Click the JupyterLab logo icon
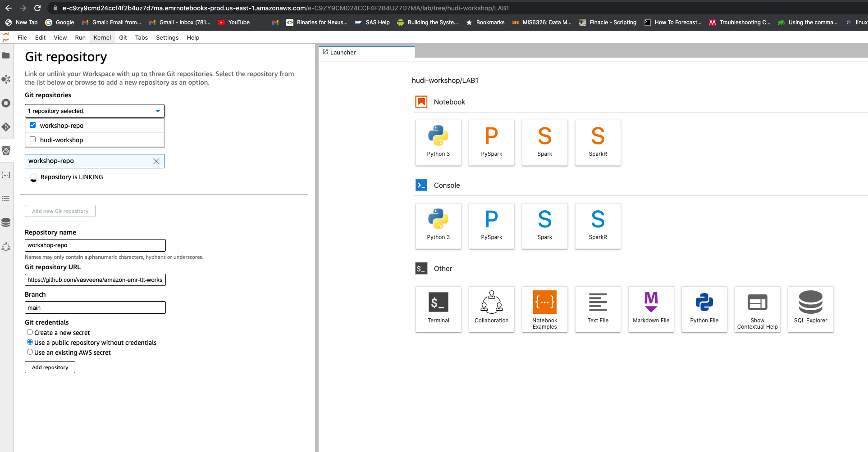 click(6, 37)
